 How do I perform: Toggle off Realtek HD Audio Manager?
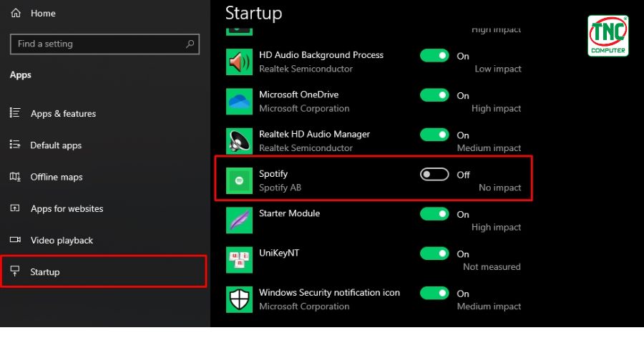pos(434,135)
